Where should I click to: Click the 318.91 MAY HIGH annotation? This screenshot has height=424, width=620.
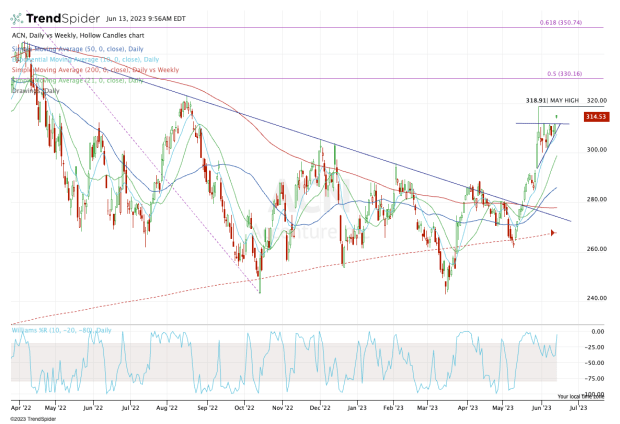pyautogui.click(x=552, y=100)
